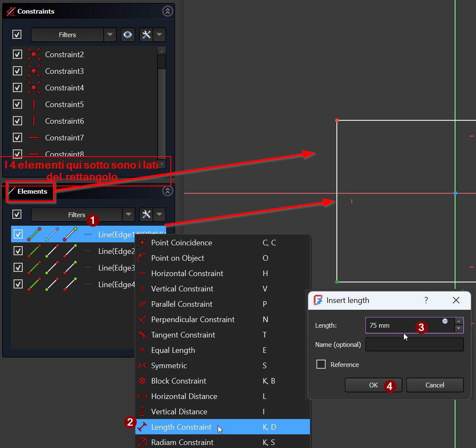Image resolution: width=476 pixels, height=448 pixels.
Task: Enable the Reference checkbox
Action: [321, 365]
